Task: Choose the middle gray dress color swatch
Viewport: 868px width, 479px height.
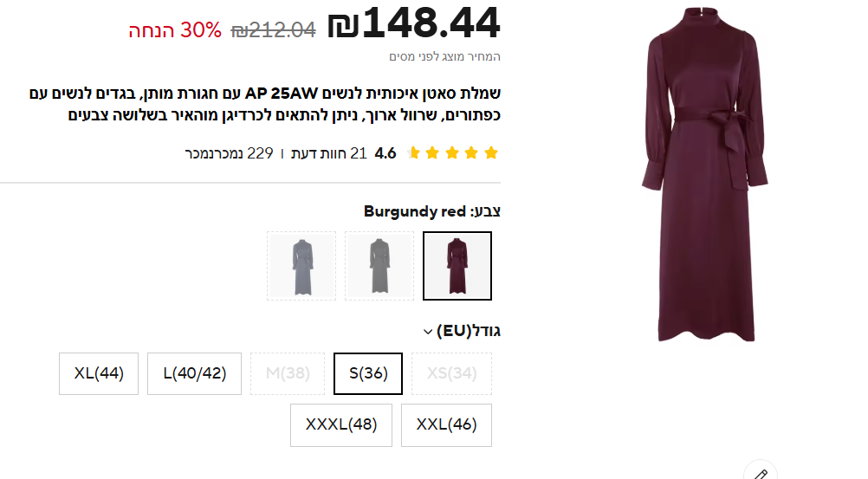Action: (x=379, y=266)
